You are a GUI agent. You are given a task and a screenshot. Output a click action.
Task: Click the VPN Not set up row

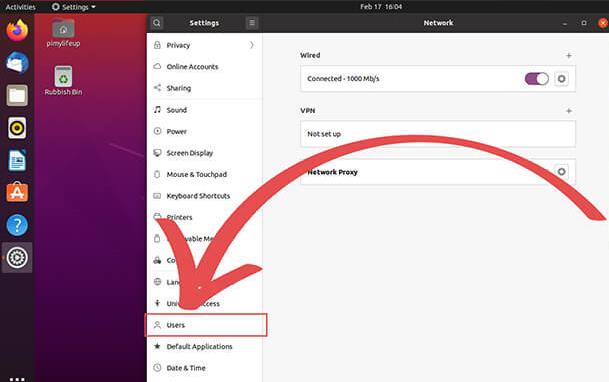(x=438, y=134)
